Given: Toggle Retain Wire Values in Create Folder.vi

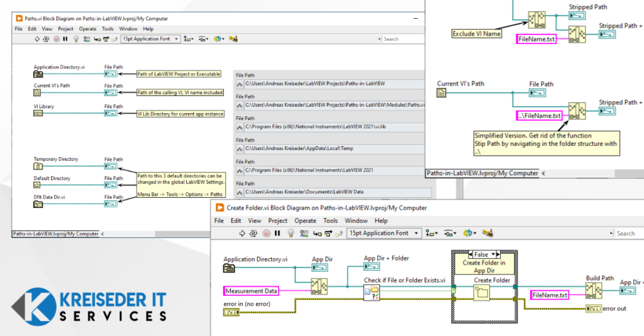Looking at the screenshot, I should click(x=304, y=234).
